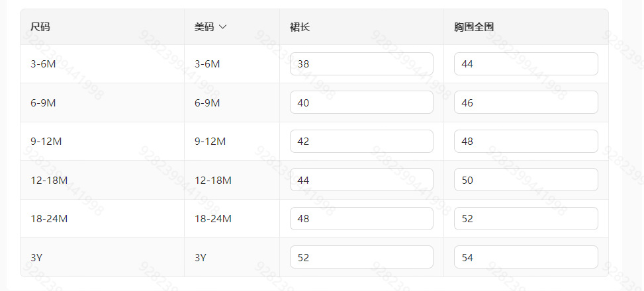Select the 裙长 input for 6-9M
This screenshot has width=644, height=291.
(x=361, y=103)
